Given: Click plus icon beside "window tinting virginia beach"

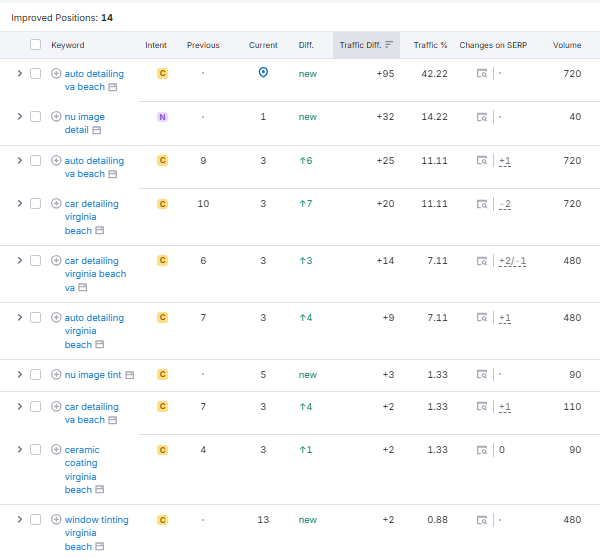Looking at the screenshot, I should point(56,520).
